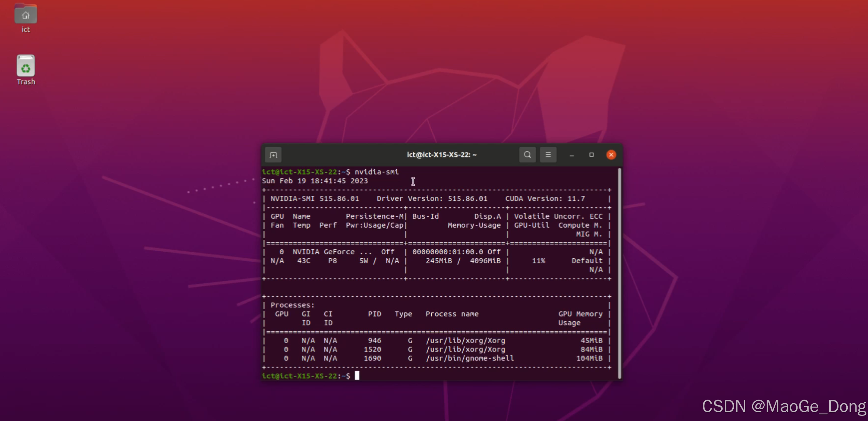This screenshot has width=868, height=421.
Task: Minimize the terminal window
Action: tap(572, 155)
